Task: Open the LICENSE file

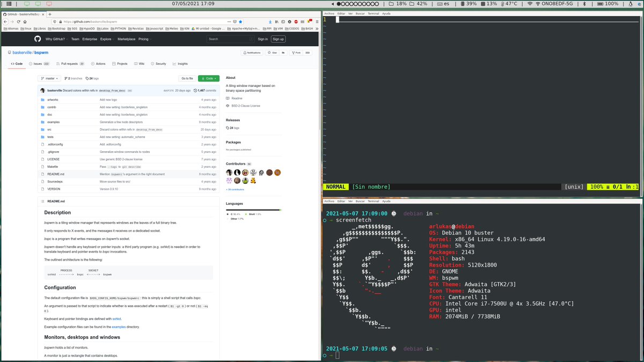Action: click(x=53, y=159)
